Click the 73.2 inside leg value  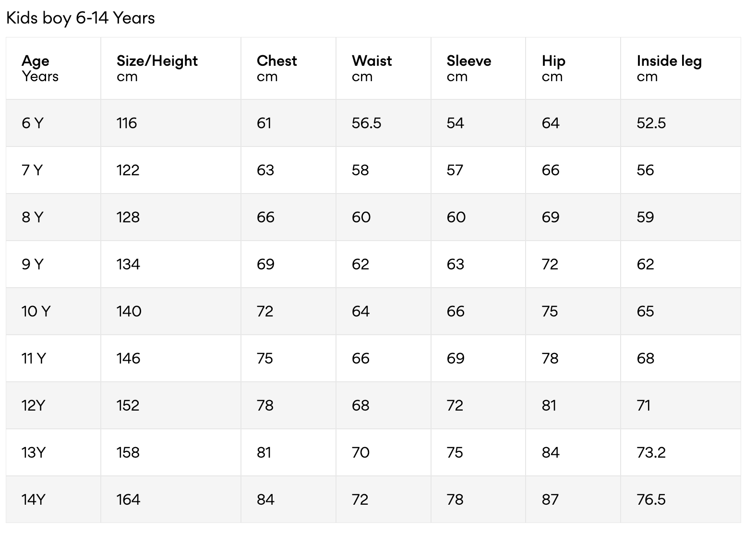pyautogui.click(x=651, y=453)
